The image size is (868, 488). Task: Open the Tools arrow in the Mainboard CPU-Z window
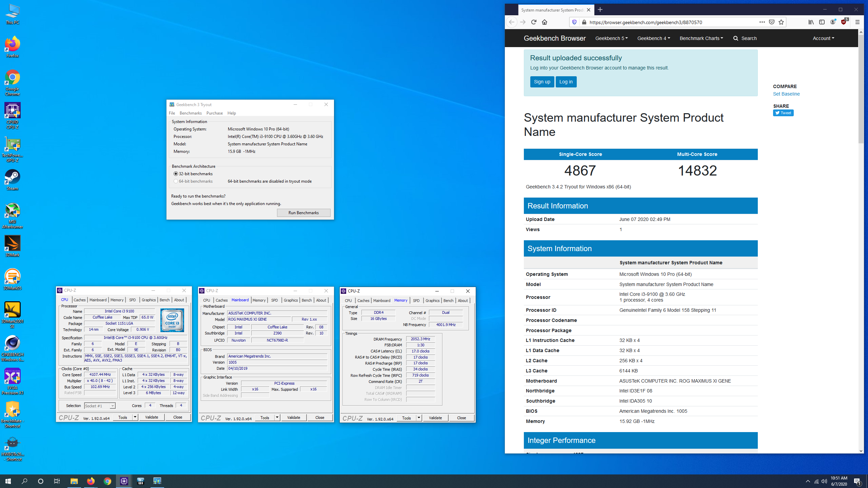(x=277, y=418)
